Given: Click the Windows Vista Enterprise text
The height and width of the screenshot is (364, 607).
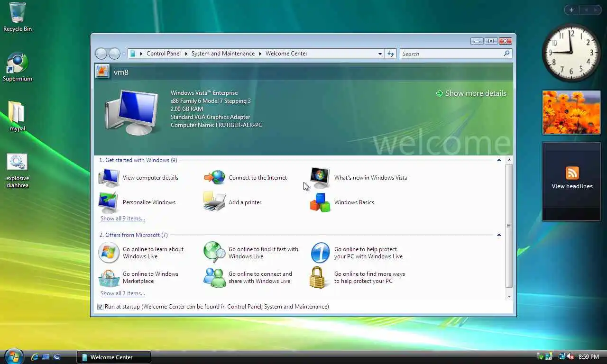Looking at the screenshot, I should point(204,93).
